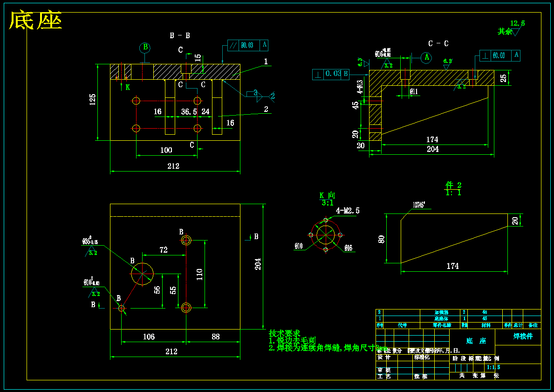The width and height of the screenshot is (554, 392).
Task: Click the 24 dimension in section B-B
Action: tap(205, 112)
